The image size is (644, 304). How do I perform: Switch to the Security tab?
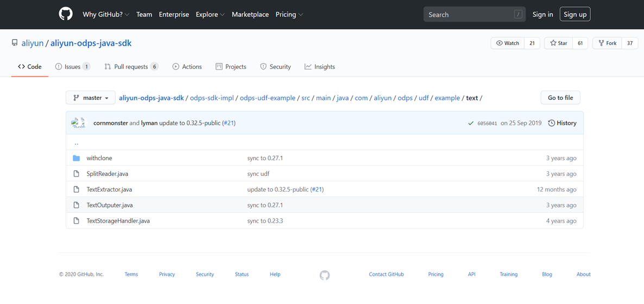[x=276, y=67]
